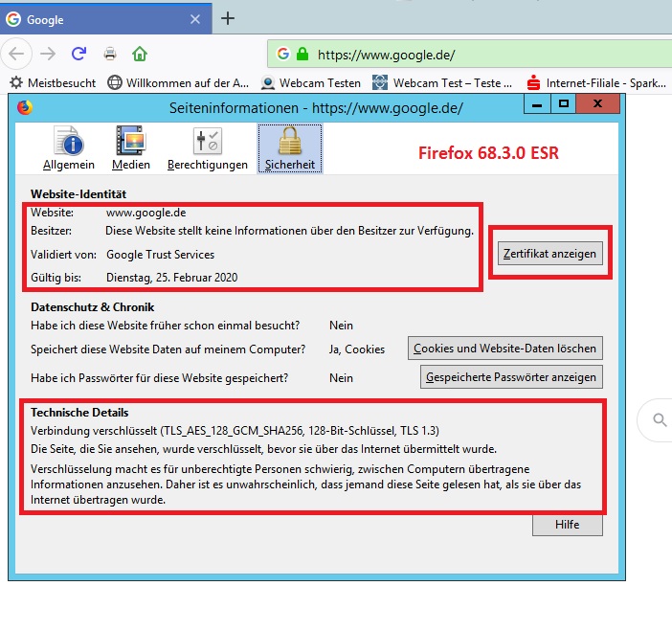Click the date 'Dienstag, 25. Februar 2020'
Screen dimensions: 672x631
click(172, 278)
